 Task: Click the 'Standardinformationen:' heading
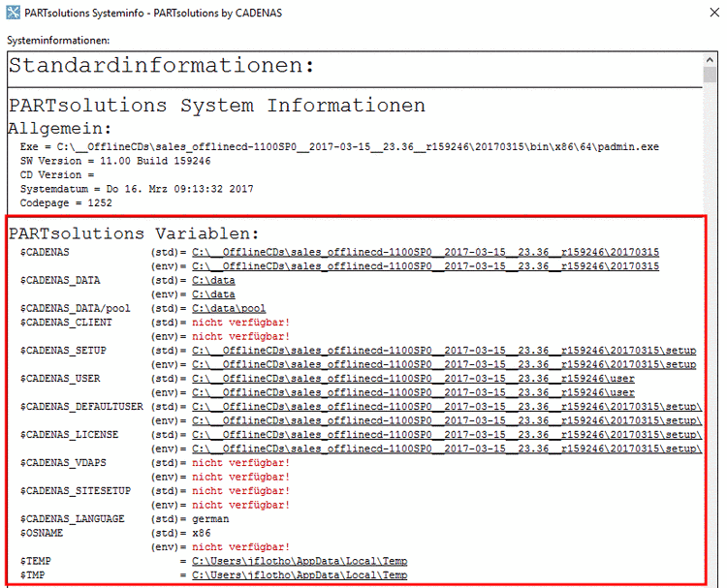(162, 65)
